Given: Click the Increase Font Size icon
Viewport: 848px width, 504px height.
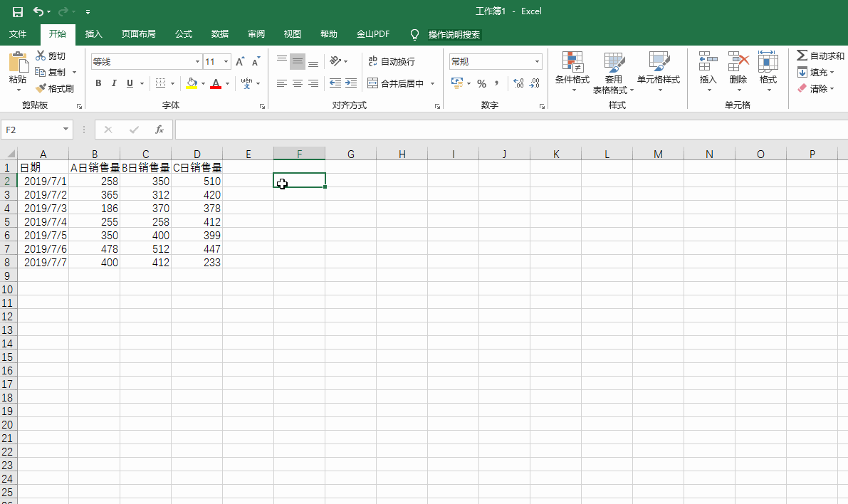Looking at the screenshot, I should (240, 62).
